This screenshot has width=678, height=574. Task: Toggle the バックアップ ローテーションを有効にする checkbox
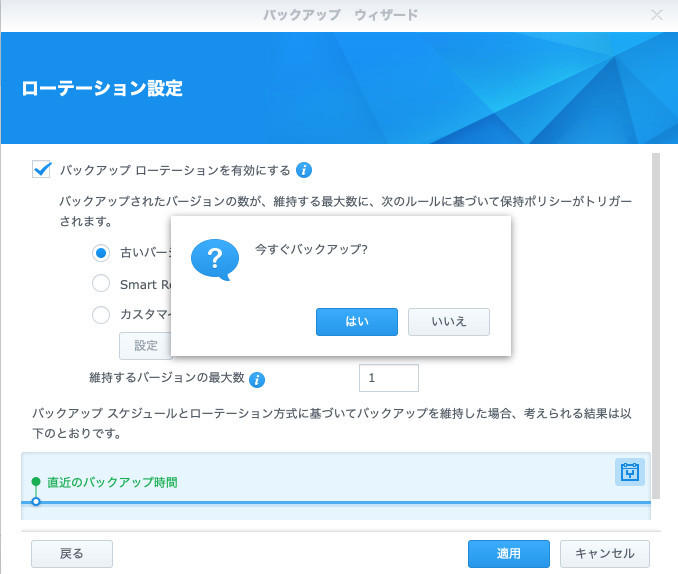[42, 169]
